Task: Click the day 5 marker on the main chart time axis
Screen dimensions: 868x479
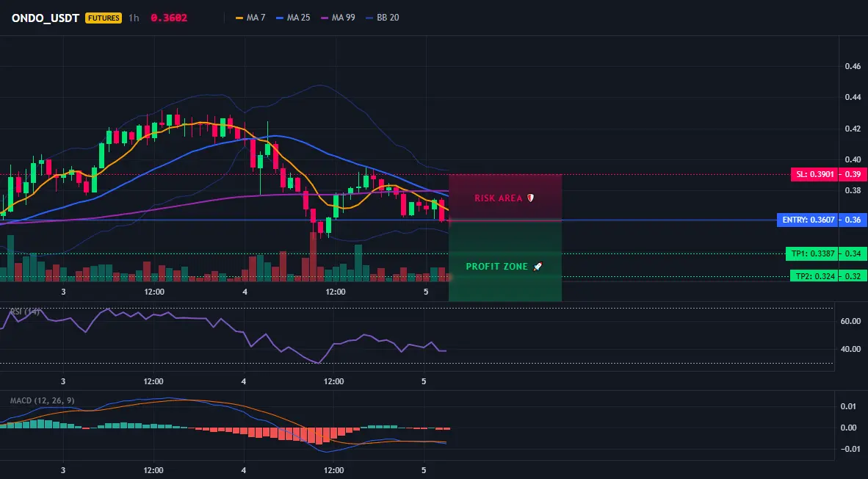Action: (425, 292)
